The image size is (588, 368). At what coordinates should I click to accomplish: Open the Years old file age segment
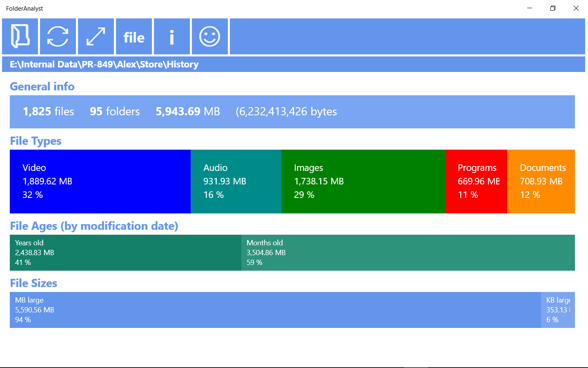click(125, 253)
